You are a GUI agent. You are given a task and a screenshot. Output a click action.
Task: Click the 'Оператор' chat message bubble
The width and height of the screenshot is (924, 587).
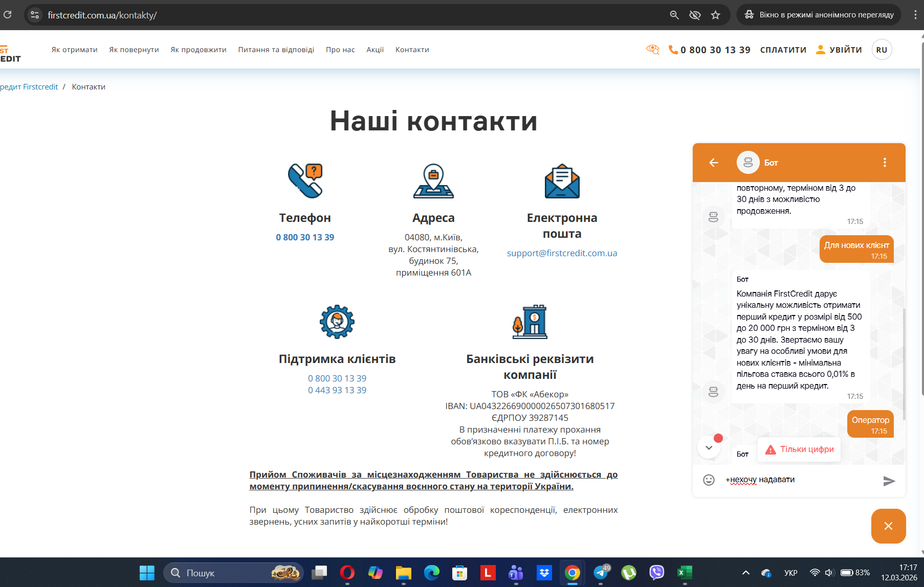[870, 424]
